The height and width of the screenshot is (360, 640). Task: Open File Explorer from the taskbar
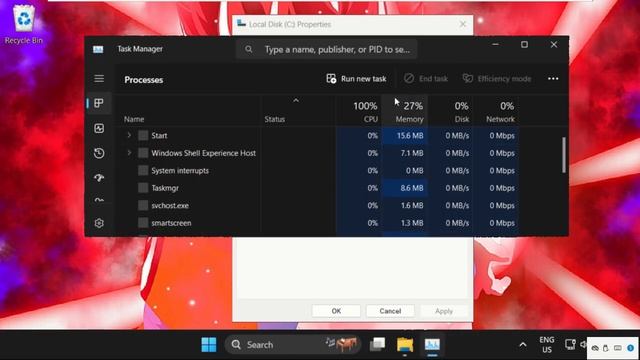point(405,345)
